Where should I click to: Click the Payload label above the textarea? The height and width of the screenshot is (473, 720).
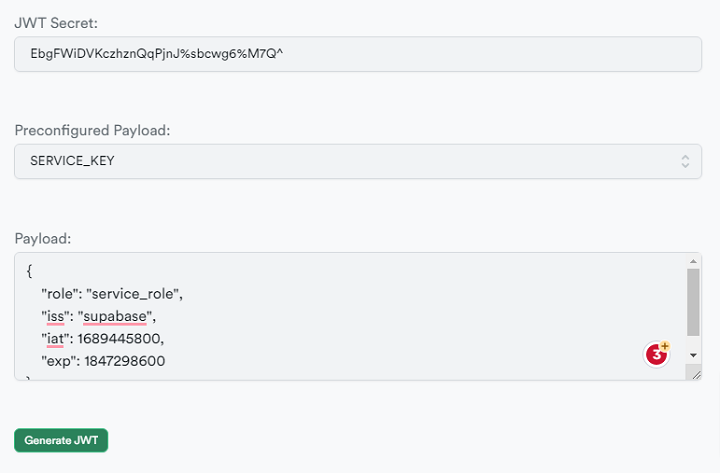(x=43, y=238)
